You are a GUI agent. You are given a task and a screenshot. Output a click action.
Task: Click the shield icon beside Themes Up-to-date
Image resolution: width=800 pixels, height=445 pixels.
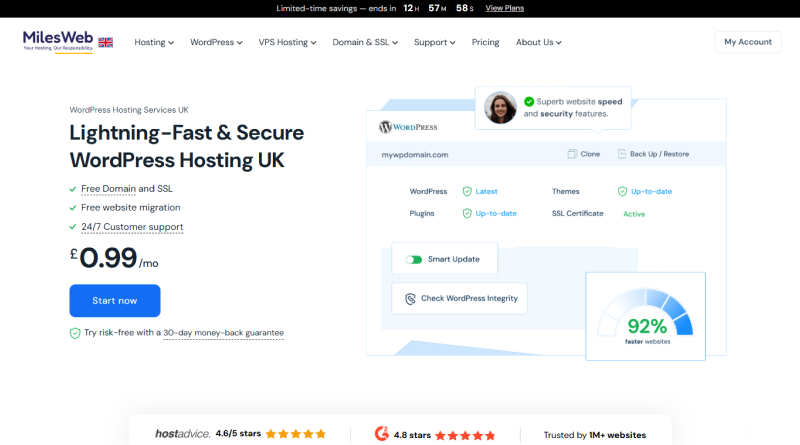click(x=622, y=191)
